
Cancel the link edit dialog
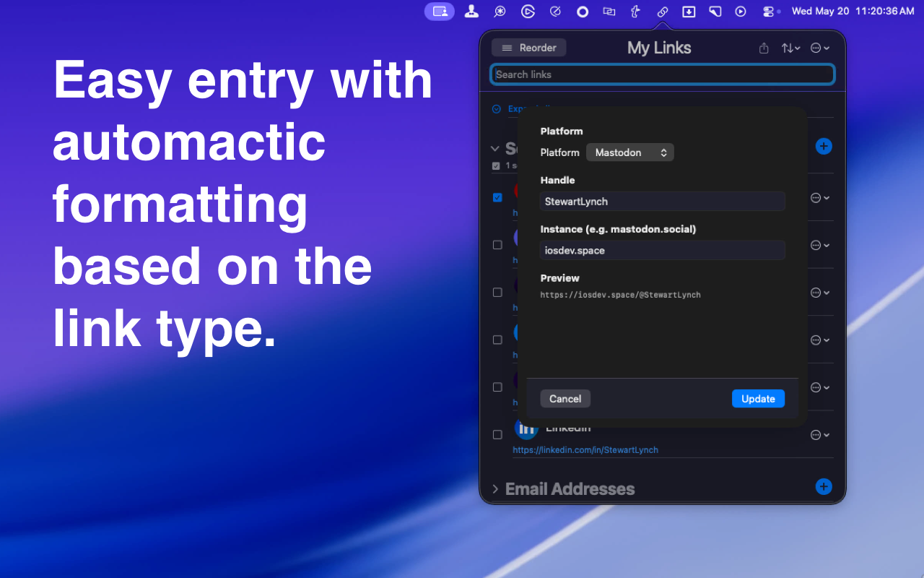click(x=565, y=399)
